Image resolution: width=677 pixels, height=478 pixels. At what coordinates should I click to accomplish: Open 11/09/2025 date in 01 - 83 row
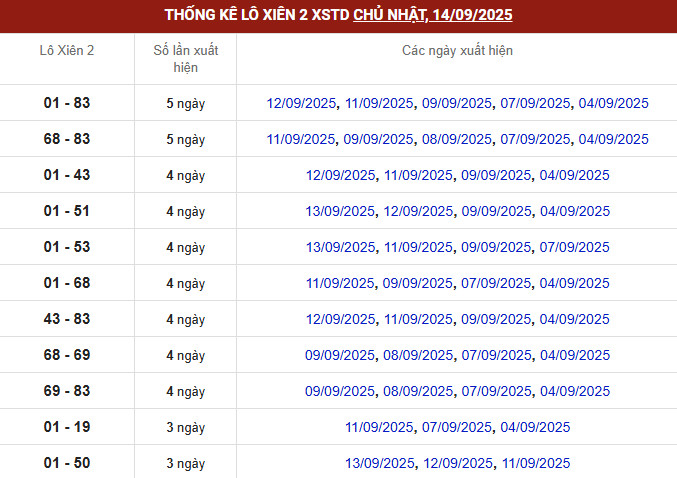pos(379,103)
